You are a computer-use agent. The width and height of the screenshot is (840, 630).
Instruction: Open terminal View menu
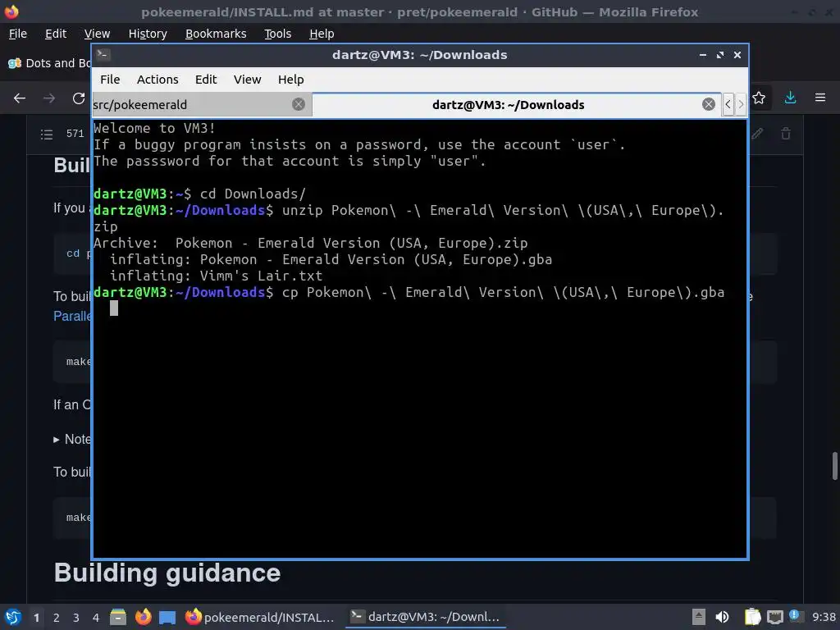point(247,80)
